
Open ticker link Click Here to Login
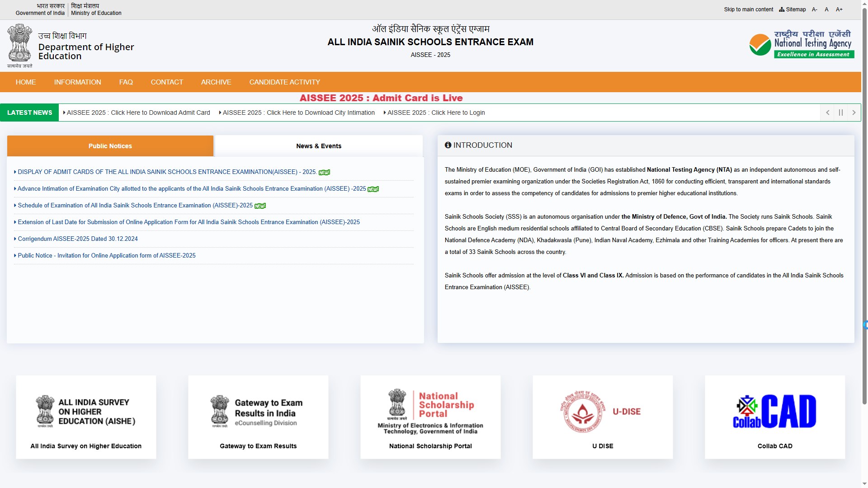434,113
